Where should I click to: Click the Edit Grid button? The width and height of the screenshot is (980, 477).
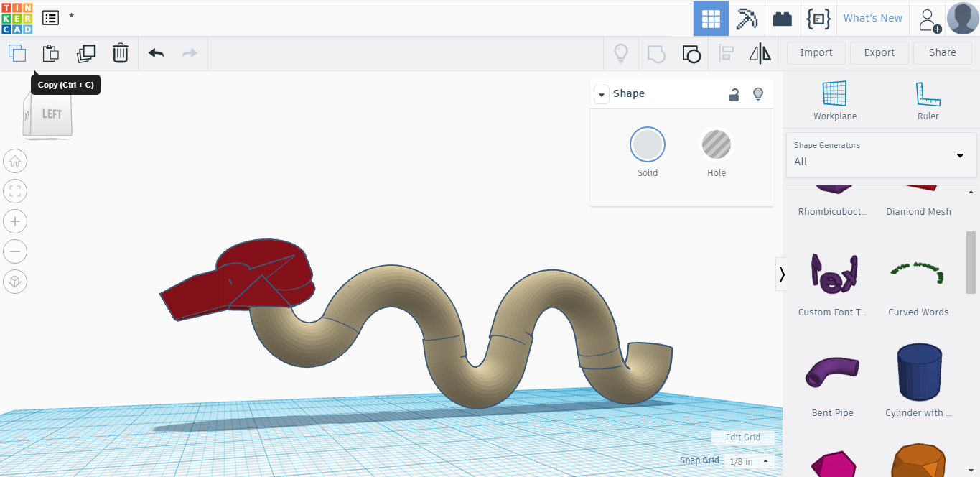pyautogui.click(x=743, y=437)
